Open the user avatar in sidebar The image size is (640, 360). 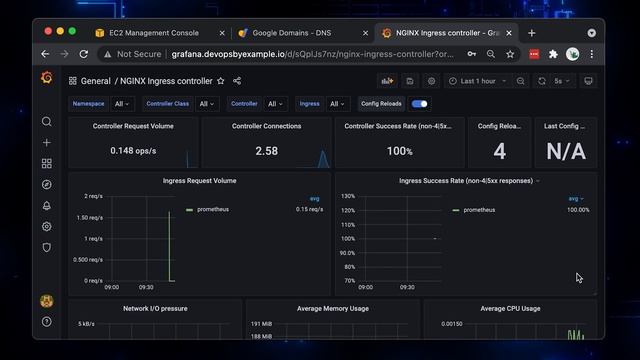point(47,301)
